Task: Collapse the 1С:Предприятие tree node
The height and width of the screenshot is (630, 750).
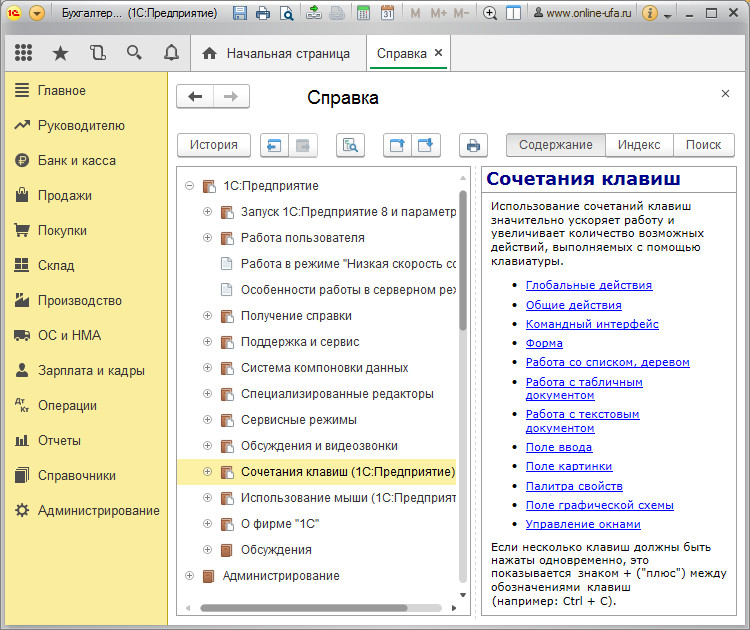Action: tap(189, 186)
